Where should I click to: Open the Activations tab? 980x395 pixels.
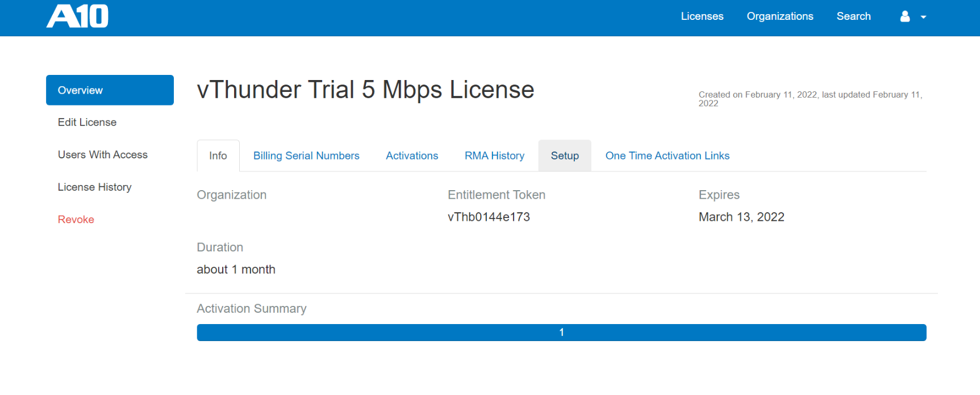(412, 156)
